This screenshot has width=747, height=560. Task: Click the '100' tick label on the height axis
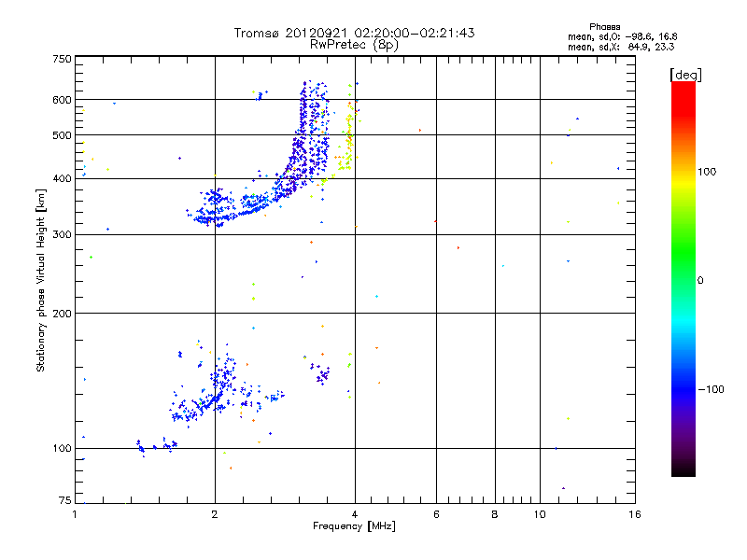[x=62, y=448]
